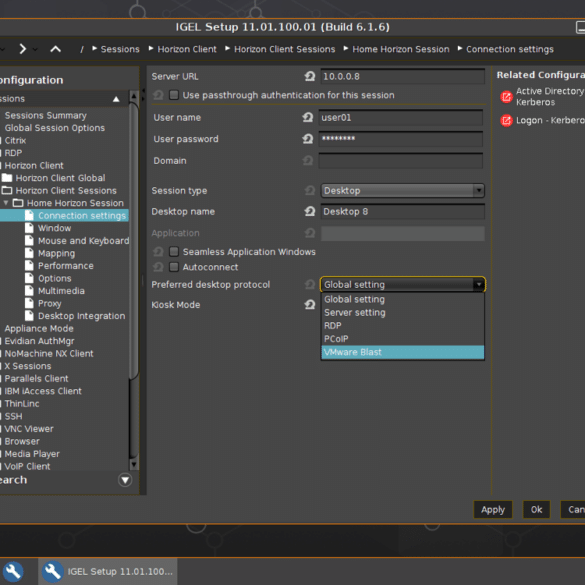
Task: Collapse the Home Horizon Session tree node
Action: tap(6, 203)
